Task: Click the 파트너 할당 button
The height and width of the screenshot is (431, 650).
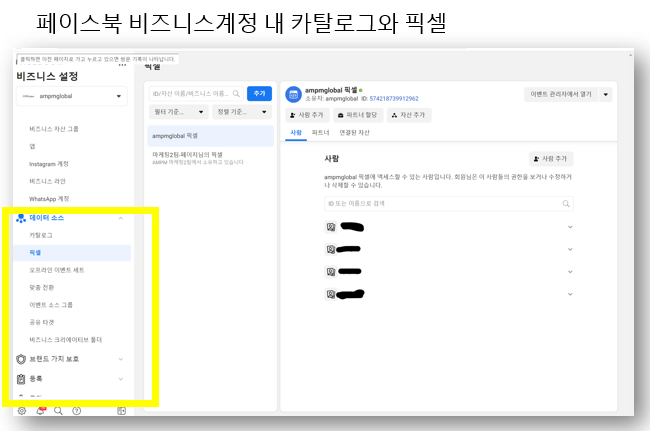Action: (x=358, y=115)
